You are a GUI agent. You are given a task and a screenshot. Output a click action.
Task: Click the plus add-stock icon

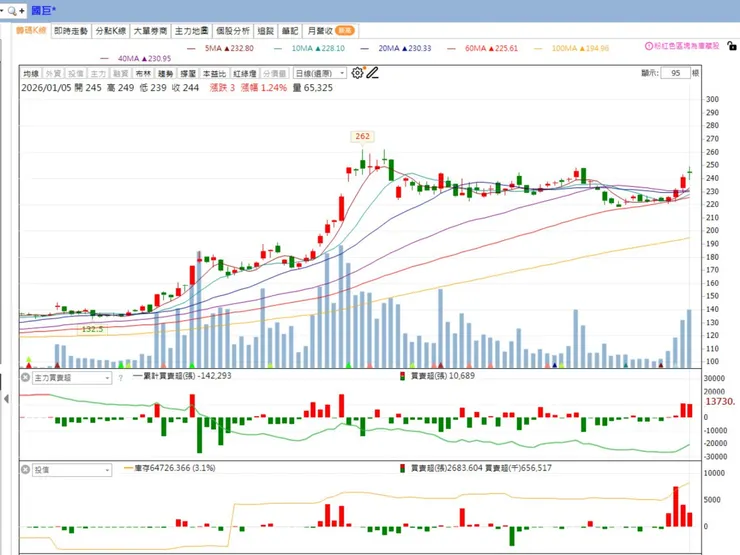(x=22, y=10)
